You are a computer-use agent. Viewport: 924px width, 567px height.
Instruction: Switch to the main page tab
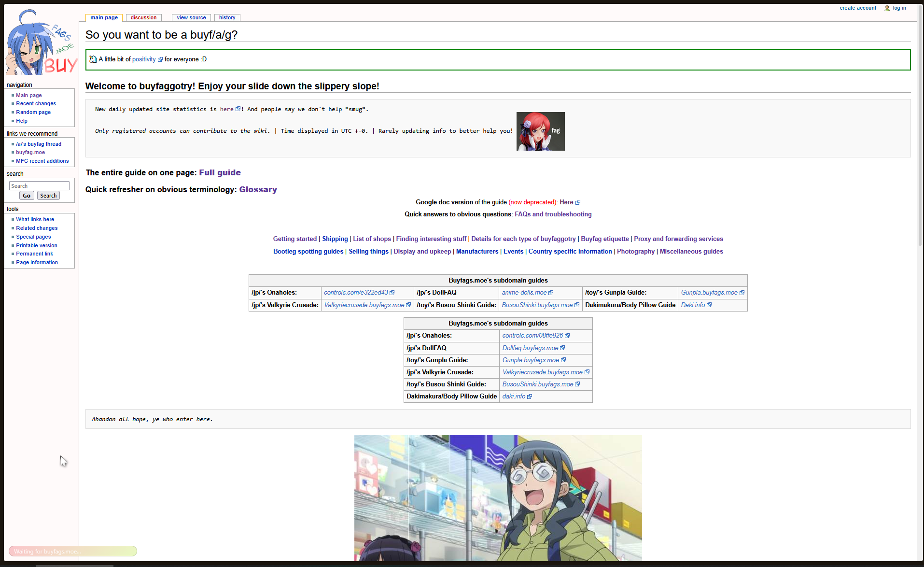click(104, 18)
